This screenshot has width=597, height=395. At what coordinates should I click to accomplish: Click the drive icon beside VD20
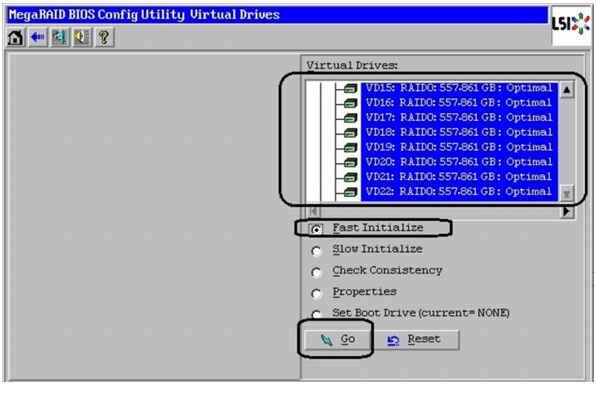pyautogui.click(x=350, y=163)
